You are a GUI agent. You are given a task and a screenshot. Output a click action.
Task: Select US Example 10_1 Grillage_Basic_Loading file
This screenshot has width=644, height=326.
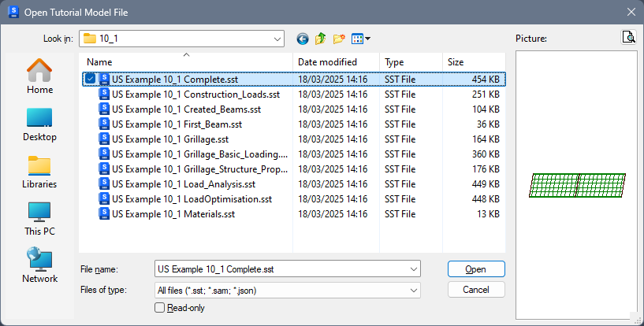click(199, 154)
